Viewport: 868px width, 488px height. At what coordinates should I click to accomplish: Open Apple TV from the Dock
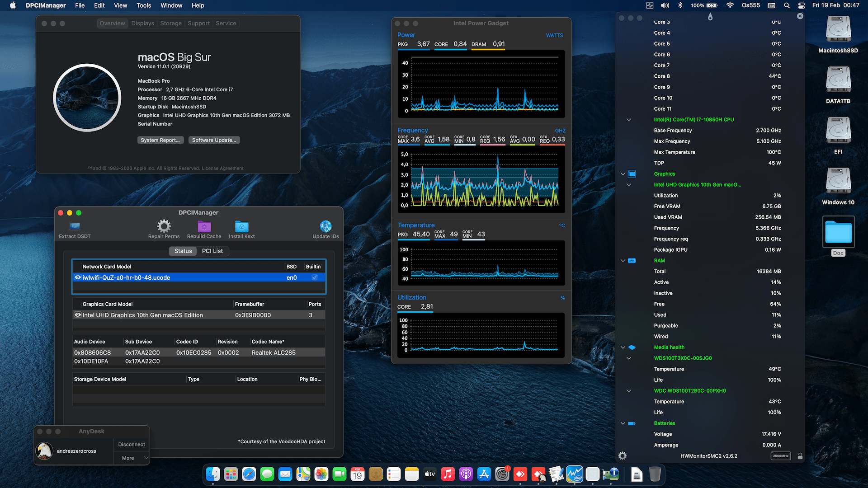pyautogui.click(x=430, y=474)
